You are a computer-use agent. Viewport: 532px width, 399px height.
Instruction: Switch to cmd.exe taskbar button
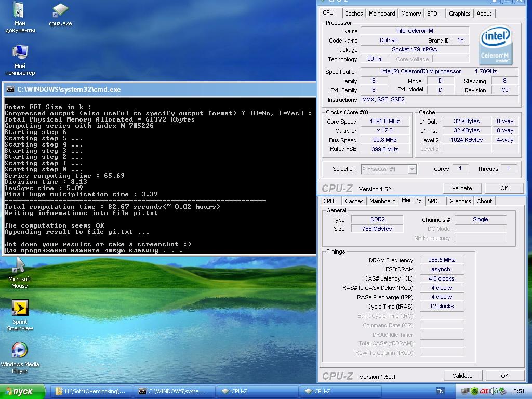[175, 391]
